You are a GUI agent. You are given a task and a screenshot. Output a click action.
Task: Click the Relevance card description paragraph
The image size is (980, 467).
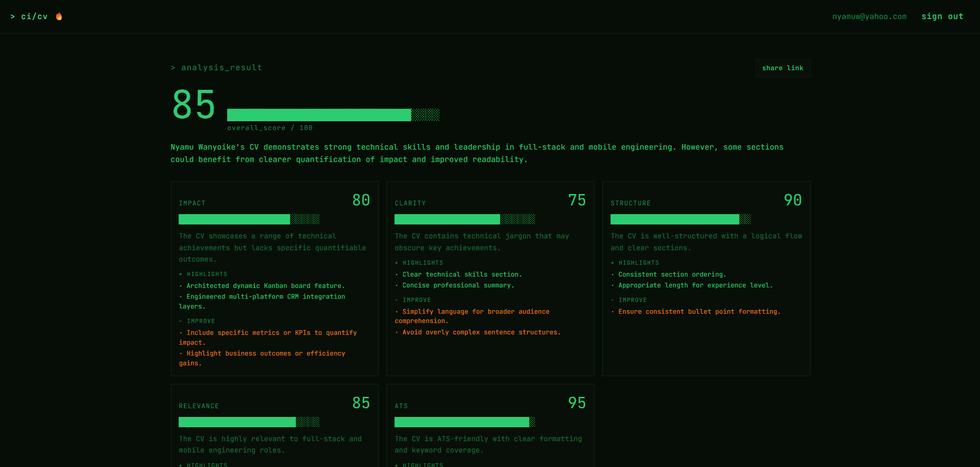tap(270, 444)
